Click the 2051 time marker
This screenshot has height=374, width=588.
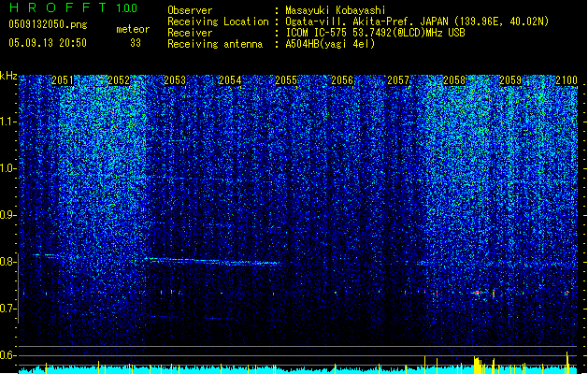tap(63, 80)
